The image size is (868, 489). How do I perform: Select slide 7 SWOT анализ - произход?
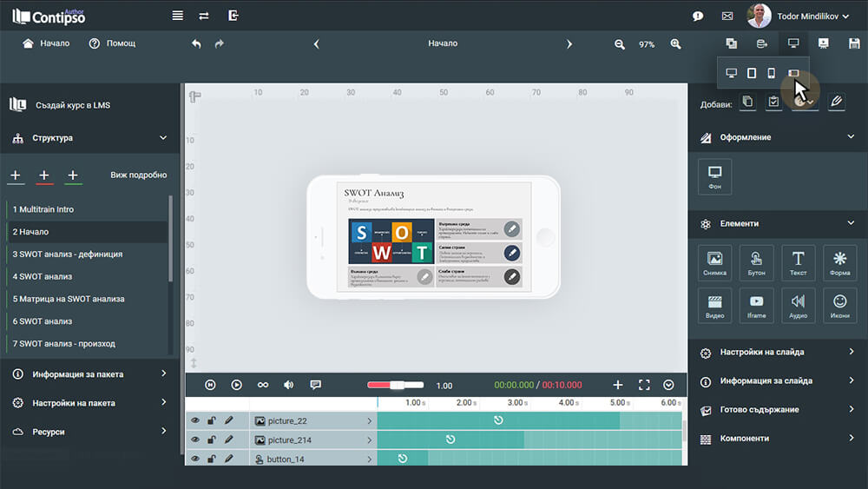(x=87, y=344)
